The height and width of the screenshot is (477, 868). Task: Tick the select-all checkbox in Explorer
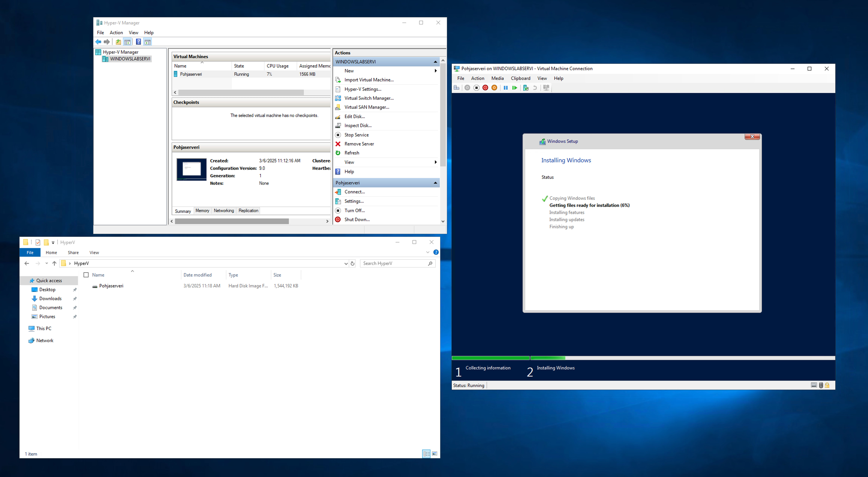(x=86, y=275)
